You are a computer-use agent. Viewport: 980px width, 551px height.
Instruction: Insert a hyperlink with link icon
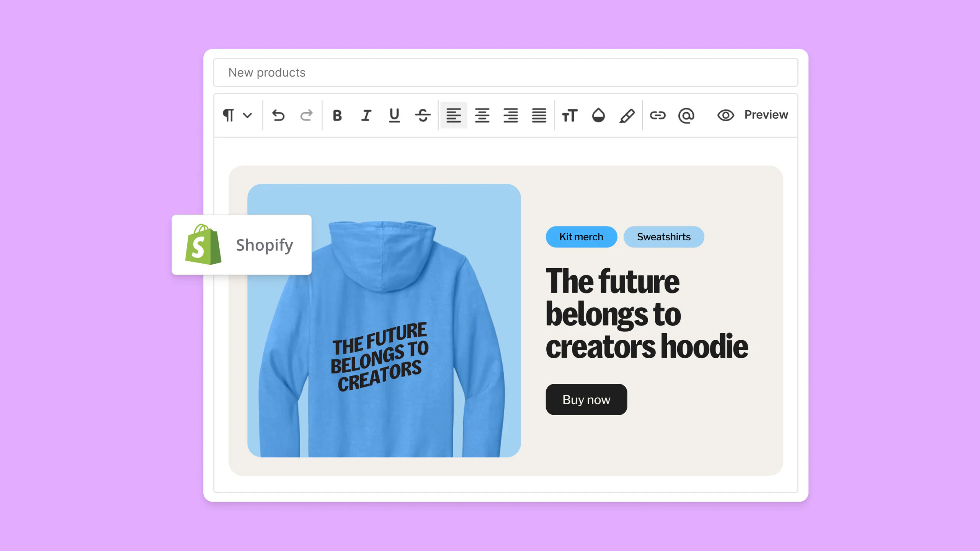658,115
